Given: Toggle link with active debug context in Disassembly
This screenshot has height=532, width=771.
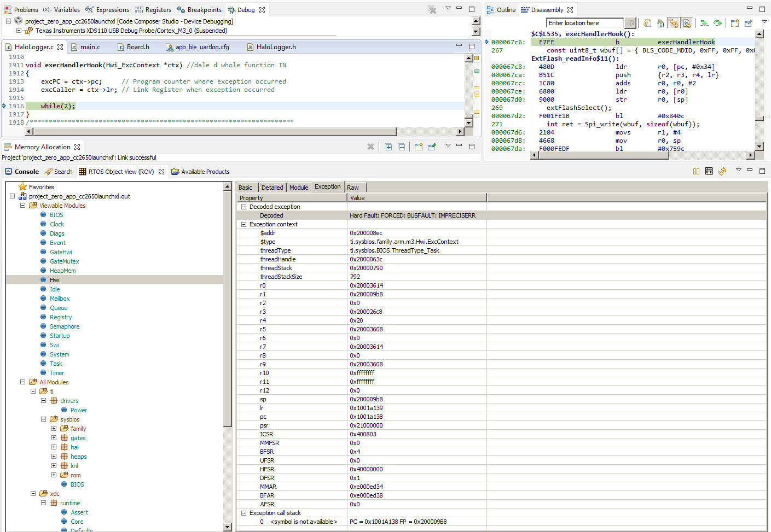Looking at the screenshot, I should pyautogui.click(x=674, y=23).
